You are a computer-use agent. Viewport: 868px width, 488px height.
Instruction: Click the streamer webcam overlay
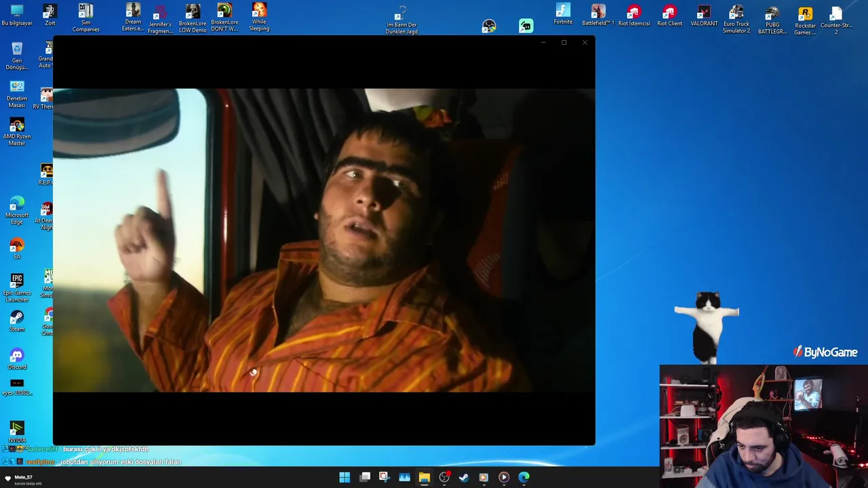764,426
